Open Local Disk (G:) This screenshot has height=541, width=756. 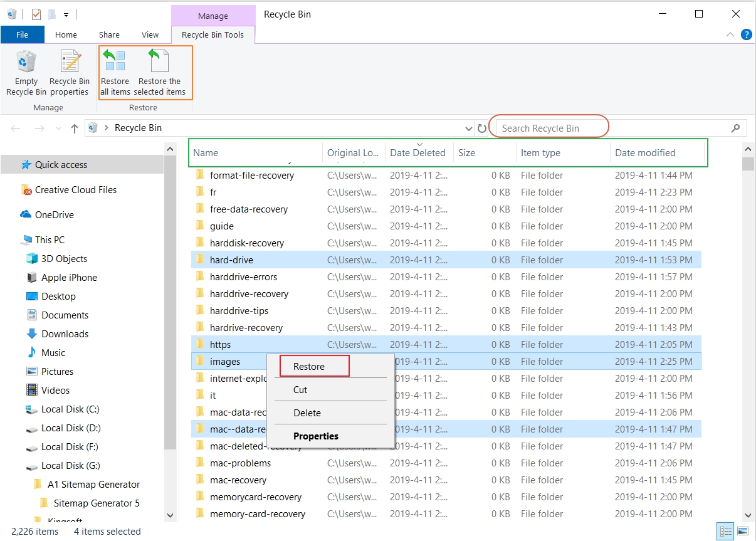point(63,466)
